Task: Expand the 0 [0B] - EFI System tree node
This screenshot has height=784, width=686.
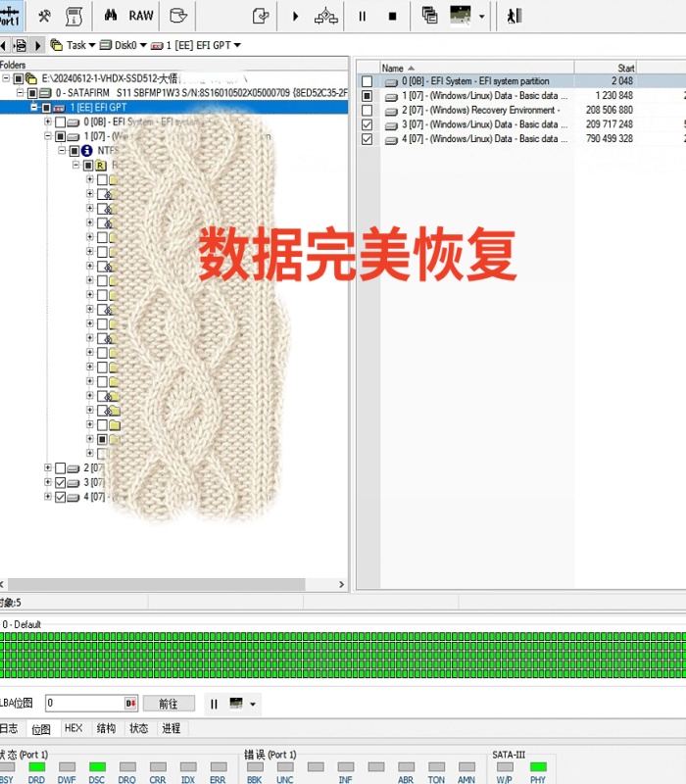Action: pos(48,122)
